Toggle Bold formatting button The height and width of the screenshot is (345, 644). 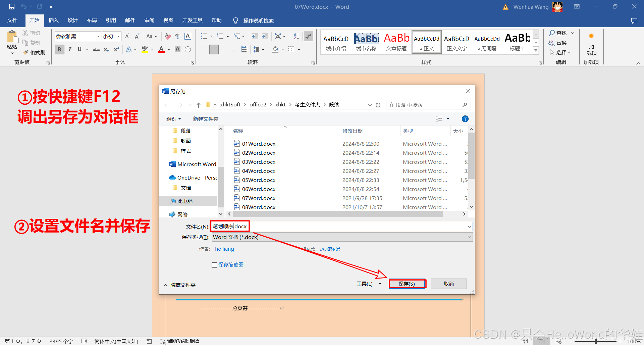[x=59, y=49]
